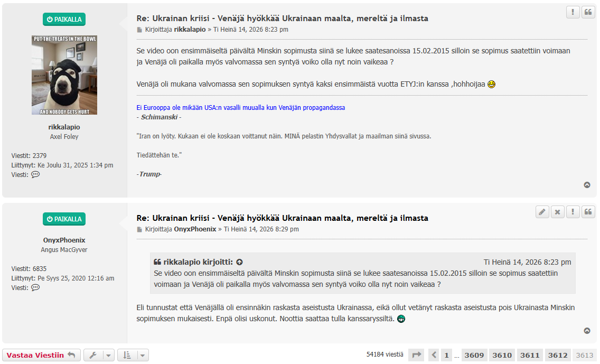
Task: Click Angus MacGyver rank text
Action: click(64, 249)
